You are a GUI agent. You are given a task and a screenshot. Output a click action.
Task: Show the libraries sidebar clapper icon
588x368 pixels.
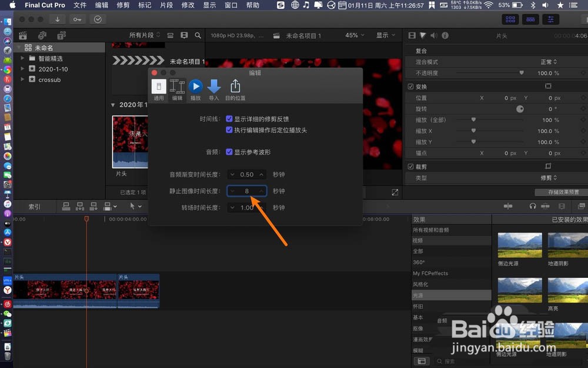(x=23, y=35)
